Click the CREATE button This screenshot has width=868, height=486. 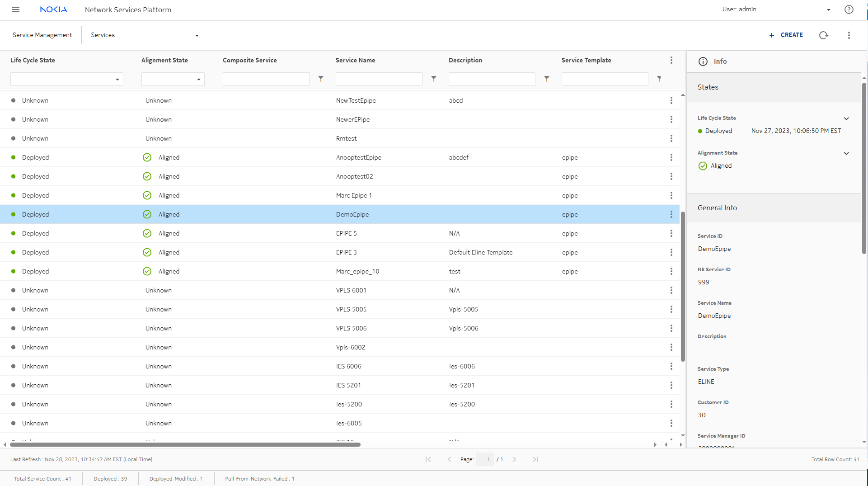(x=786, y=35)
